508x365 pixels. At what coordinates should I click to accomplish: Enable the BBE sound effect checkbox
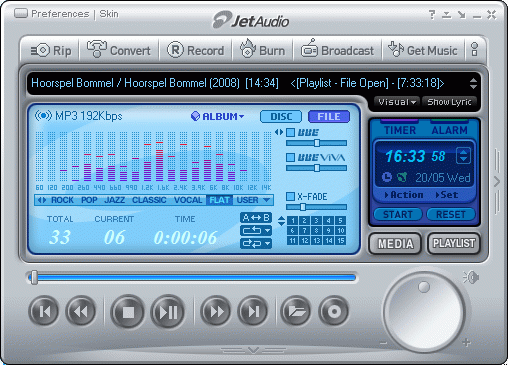pyautogui.click(x=291, y=132)
